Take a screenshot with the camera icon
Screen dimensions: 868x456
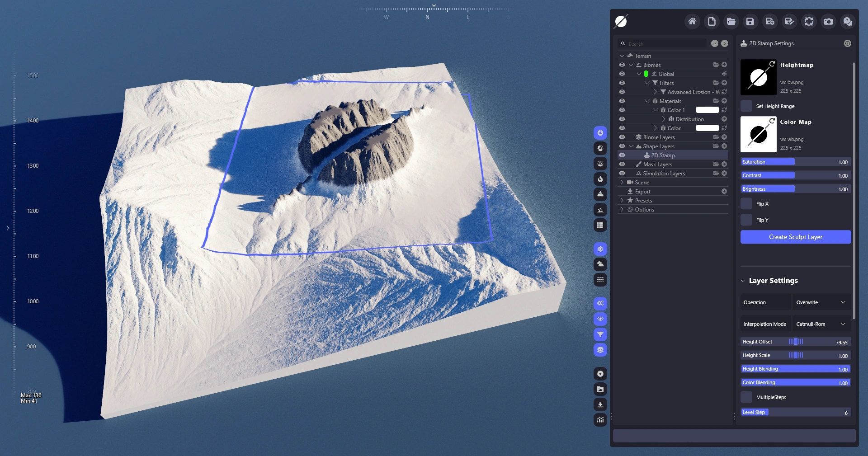coord(828,21)
